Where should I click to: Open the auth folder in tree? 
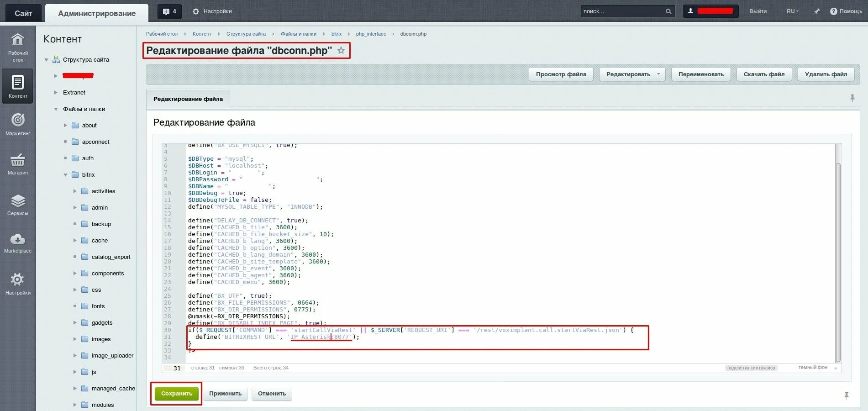[x=88, y=158]
